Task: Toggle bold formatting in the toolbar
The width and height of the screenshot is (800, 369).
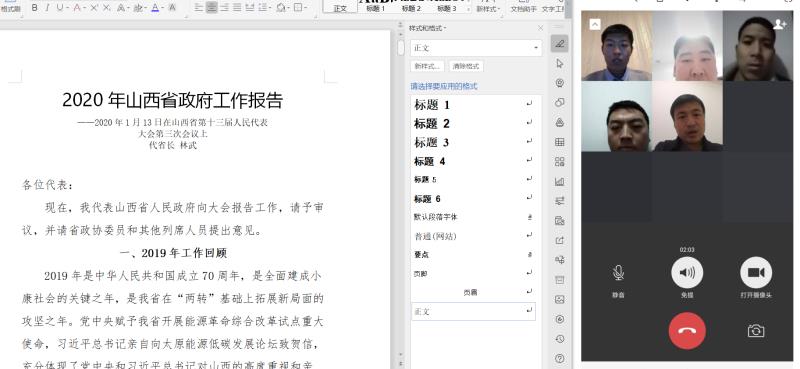Action: 34,7
